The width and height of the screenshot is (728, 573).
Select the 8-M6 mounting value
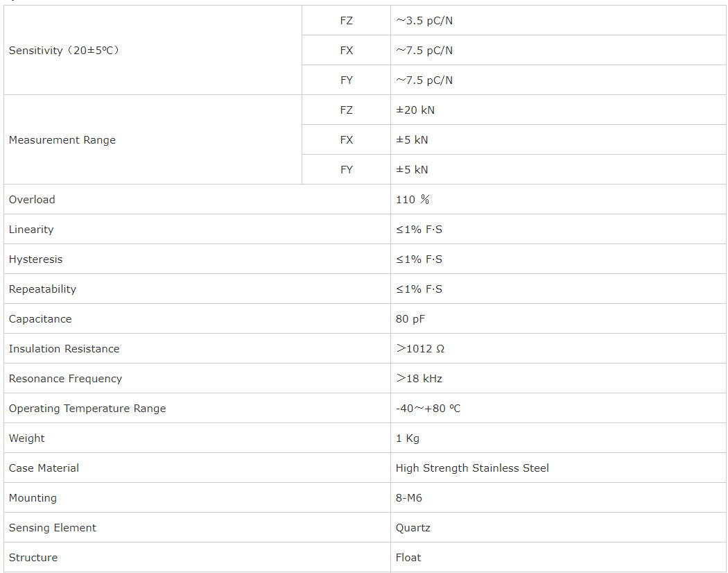(408, 497)
